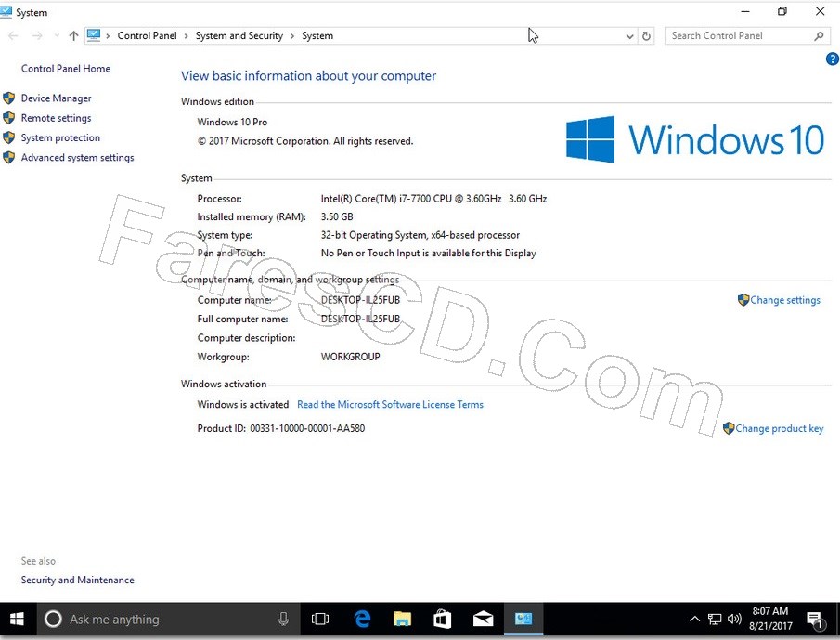This screenshot has width=840, height=640.
Task: Click the computer icon in address bar
Action: point(94,35)
